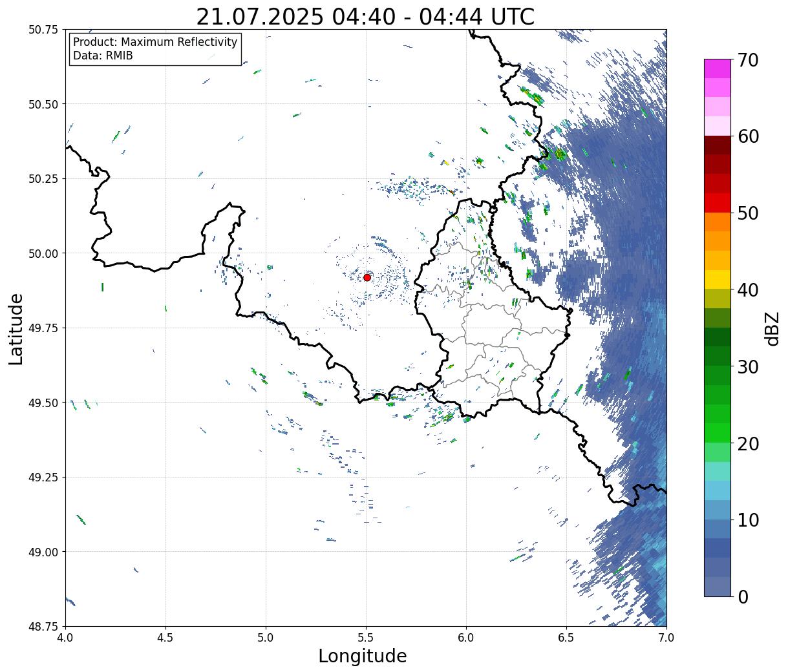This screenshot has width=788, height=672.
Task: Click the x-axis tick label 5.5
Action: (366, 637)
